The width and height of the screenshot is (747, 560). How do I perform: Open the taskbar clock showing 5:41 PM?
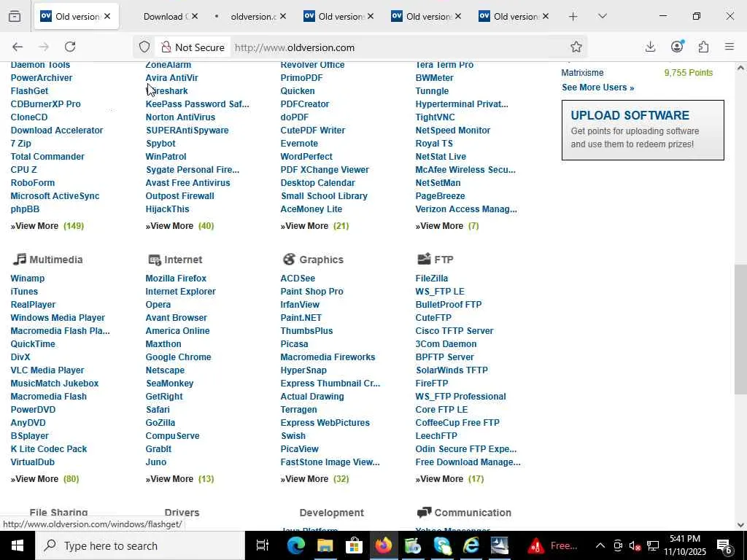pos(684,545)
